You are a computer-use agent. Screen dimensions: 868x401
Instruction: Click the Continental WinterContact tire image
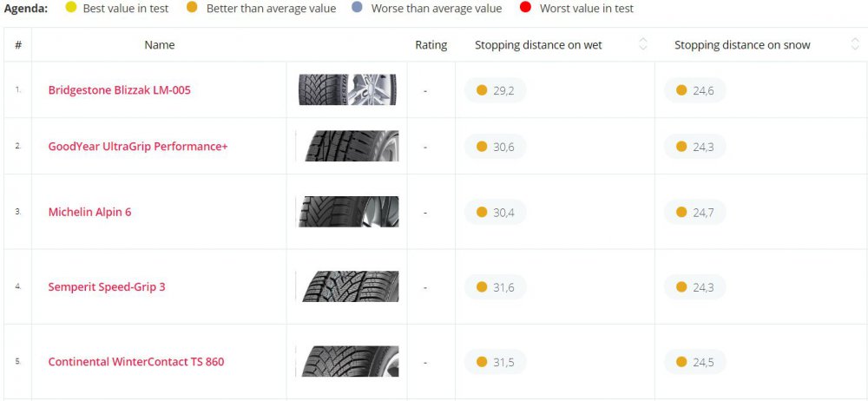pyautogui.click(x=347, y=362)
